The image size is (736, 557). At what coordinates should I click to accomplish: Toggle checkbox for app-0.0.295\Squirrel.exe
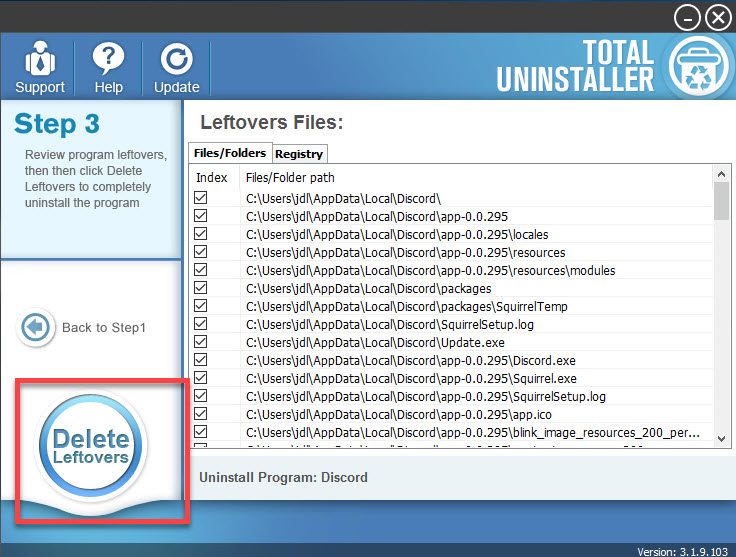click(x=200, y=378)
